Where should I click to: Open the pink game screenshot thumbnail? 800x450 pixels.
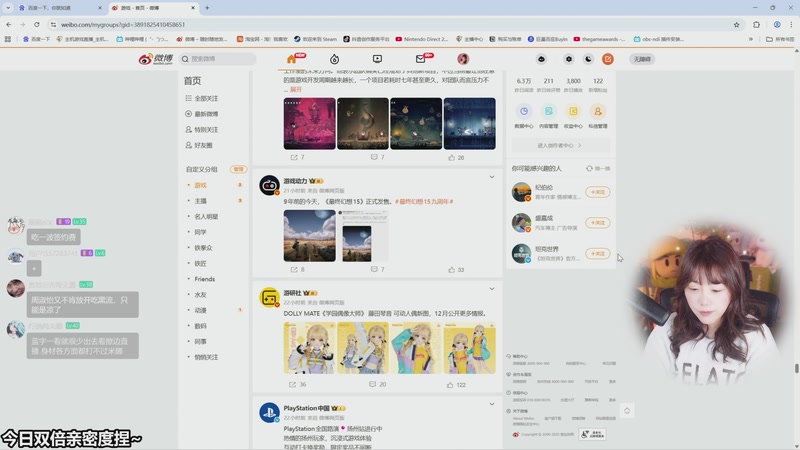[x=310, y=123]
